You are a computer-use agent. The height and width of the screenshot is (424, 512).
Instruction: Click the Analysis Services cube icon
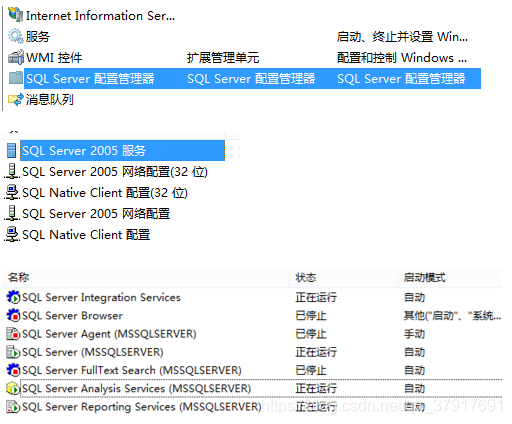point(13,388)
